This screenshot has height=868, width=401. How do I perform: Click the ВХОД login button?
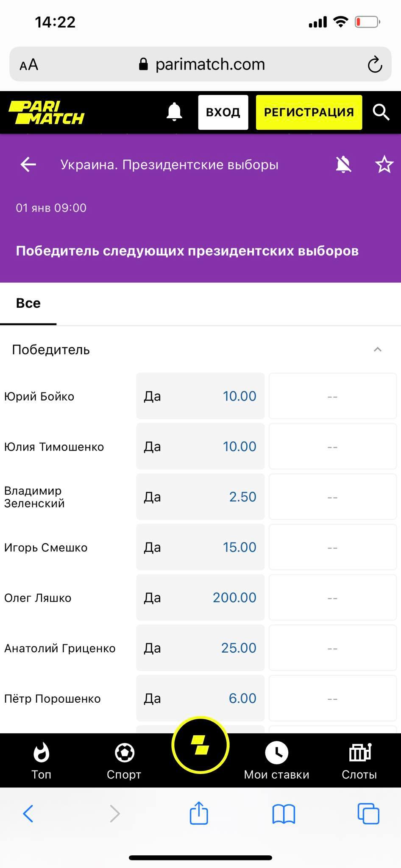pos(223,112)
